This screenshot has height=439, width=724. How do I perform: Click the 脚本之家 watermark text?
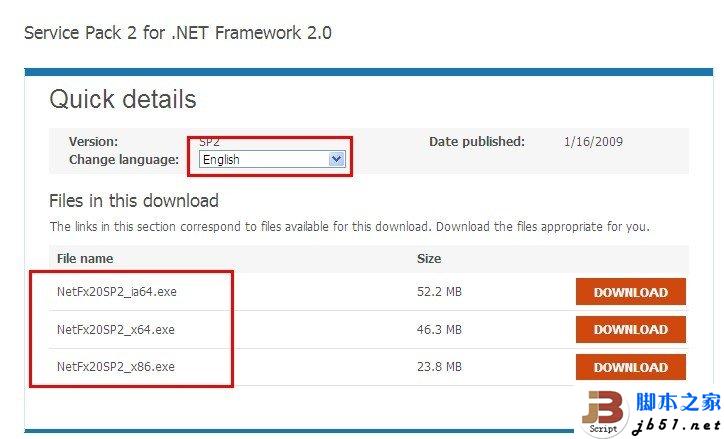click(x=678, y=403)
